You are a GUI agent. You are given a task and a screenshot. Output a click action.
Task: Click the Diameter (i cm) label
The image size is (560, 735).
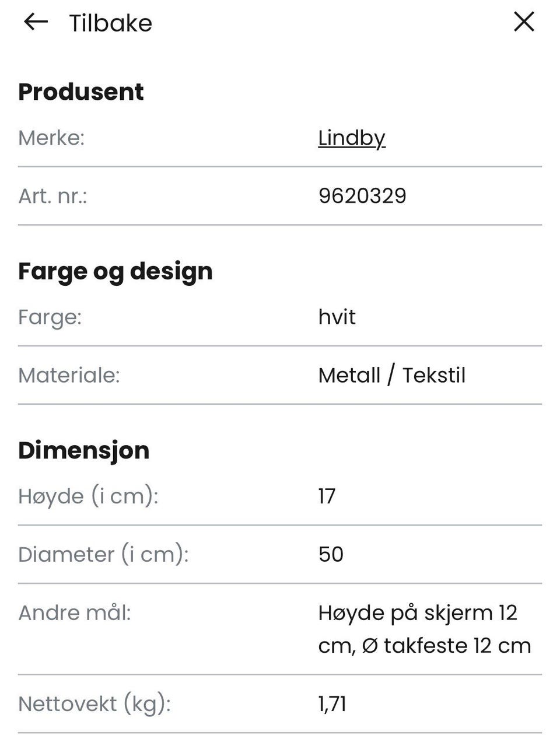pos(103,554)
